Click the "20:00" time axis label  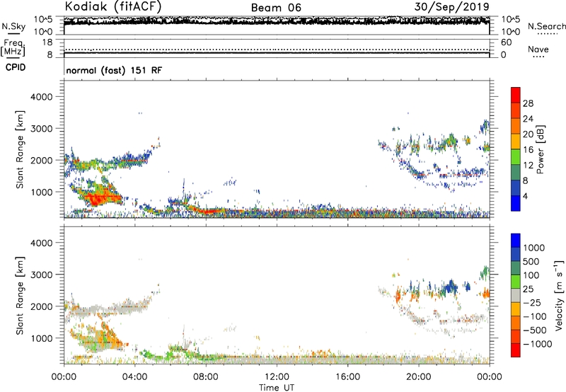click(419, 377)
